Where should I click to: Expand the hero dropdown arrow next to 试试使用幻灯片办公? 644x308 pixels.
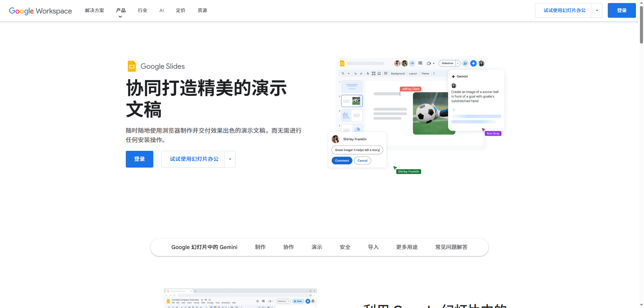pos(230,159)
